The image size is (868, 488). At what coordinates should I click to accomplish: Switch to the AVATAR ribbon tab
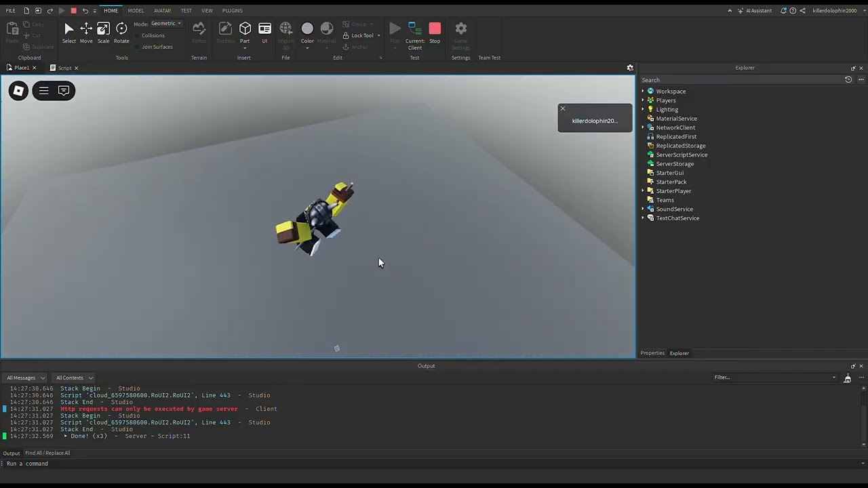tap(162, 11)
